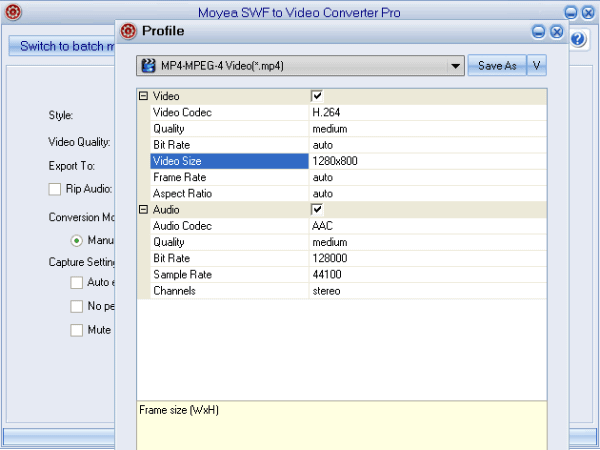Click the video Quality medium value
Screen dimensions: 600x450
coord(330,129)
